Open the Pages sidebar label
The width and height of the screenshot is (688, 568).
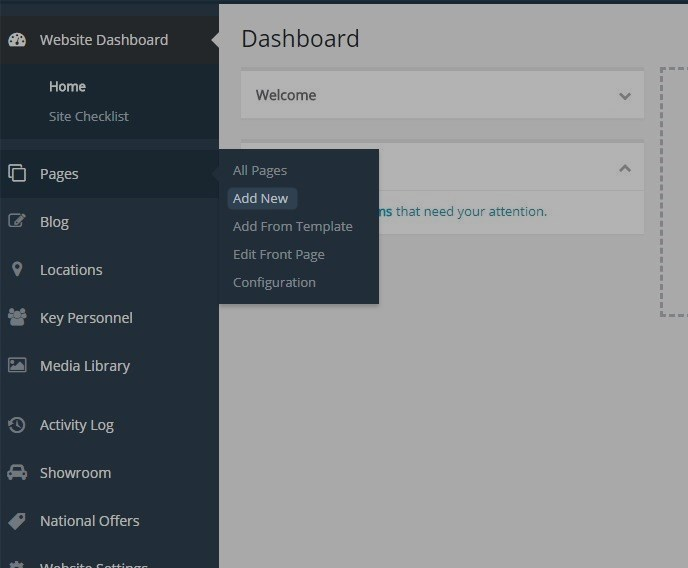tap(59, 174)
